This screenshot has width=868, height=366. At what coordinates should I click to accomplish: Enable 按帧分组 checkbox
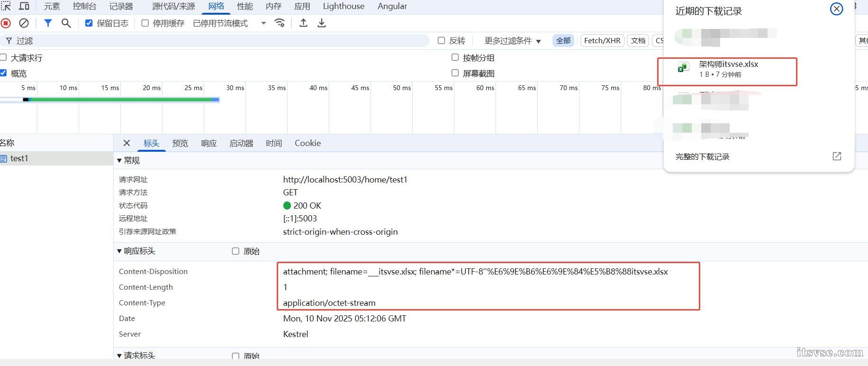pyautogui.click(x=455, y=57)
